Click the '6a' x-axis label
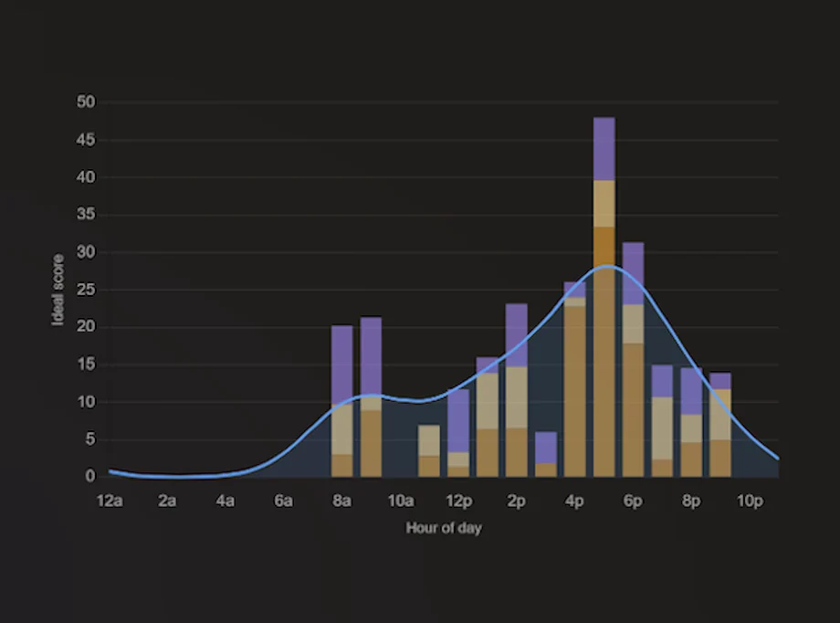 click(283, 501)
